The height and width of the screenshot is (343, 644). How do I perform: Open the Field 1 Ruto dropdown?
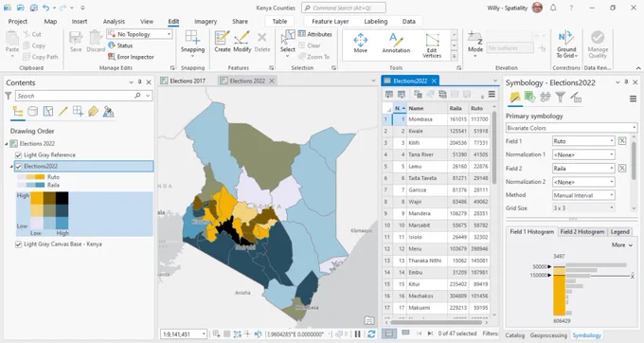[x=583, y=141]
